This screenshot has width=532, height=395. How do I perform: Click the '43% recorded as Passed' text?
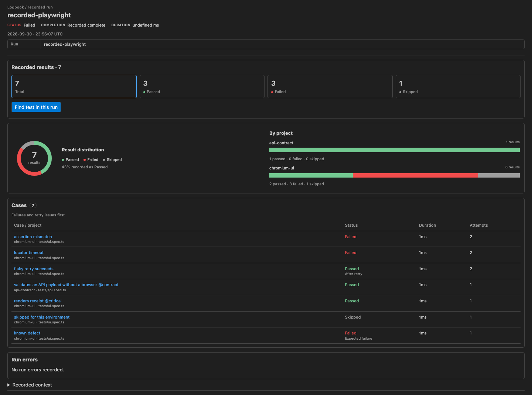tap(85, 167)
